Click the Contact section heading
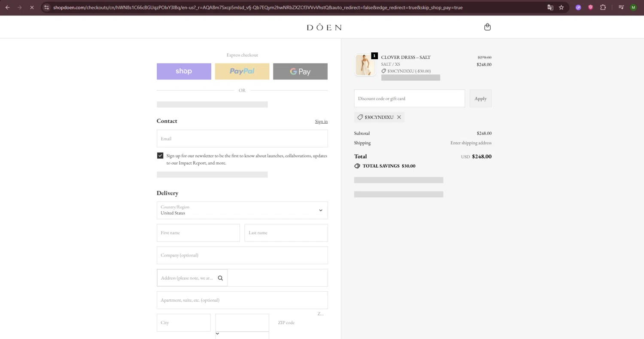This screenshot has width=644, height=339. (x=167, y=121)
